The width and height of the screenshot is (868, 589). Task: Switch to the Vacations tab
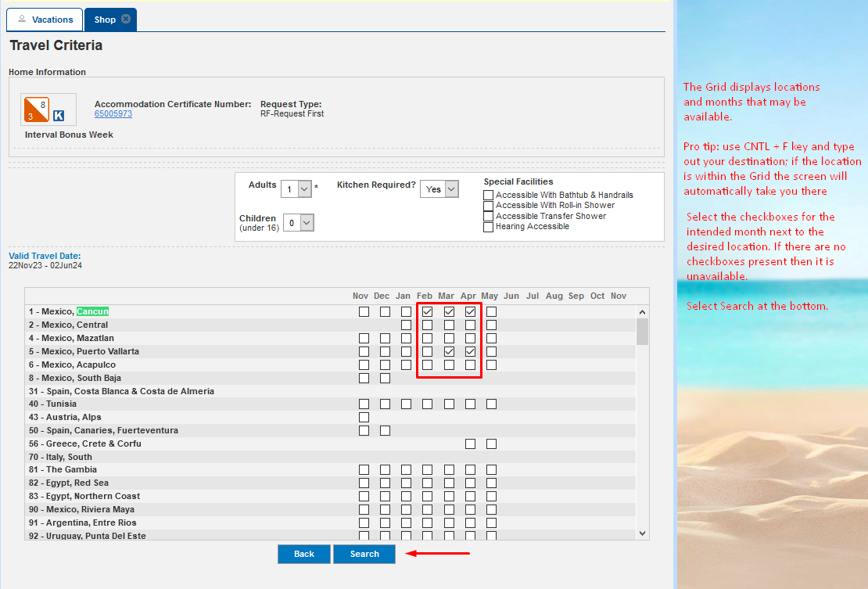pos(45,20)
